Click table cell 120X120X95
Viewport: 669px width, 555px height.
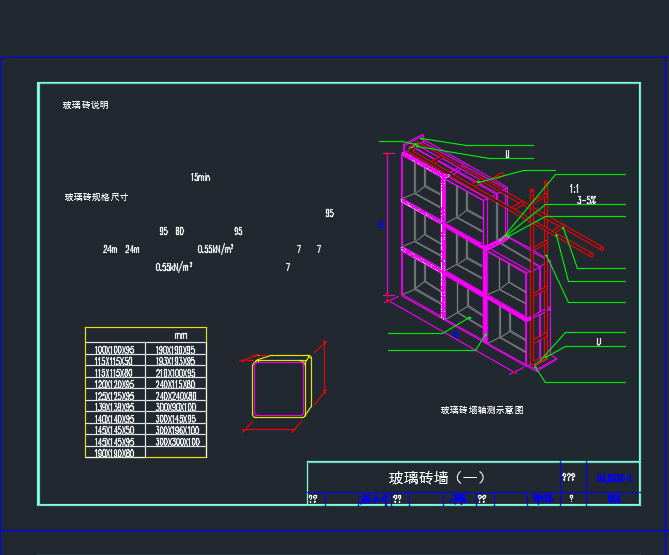(x=114, y=384)
